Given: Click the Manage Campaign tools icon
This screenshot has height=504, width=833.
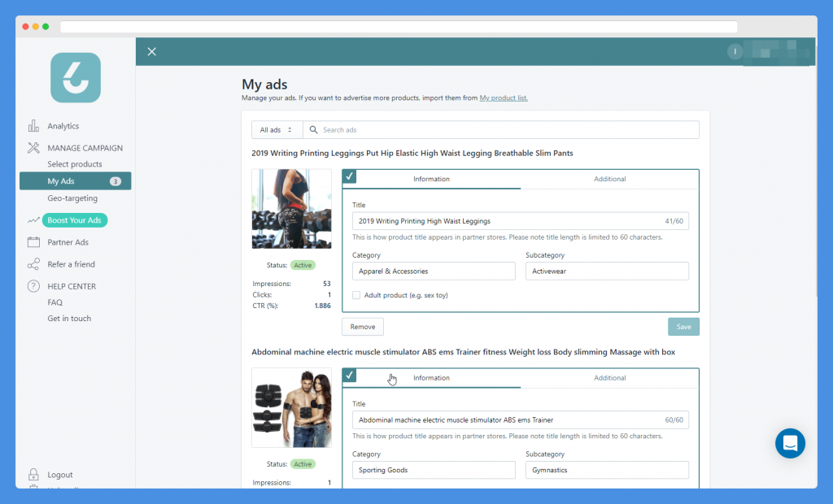Looking at the screenshot, I should click(33, 148).
